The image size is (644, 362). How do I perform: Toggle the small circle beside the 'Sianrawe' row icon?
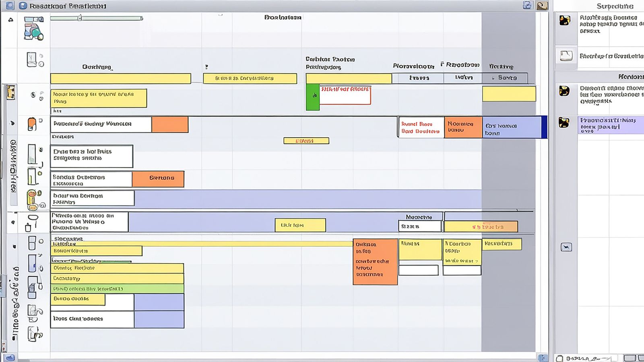point(41,241)
